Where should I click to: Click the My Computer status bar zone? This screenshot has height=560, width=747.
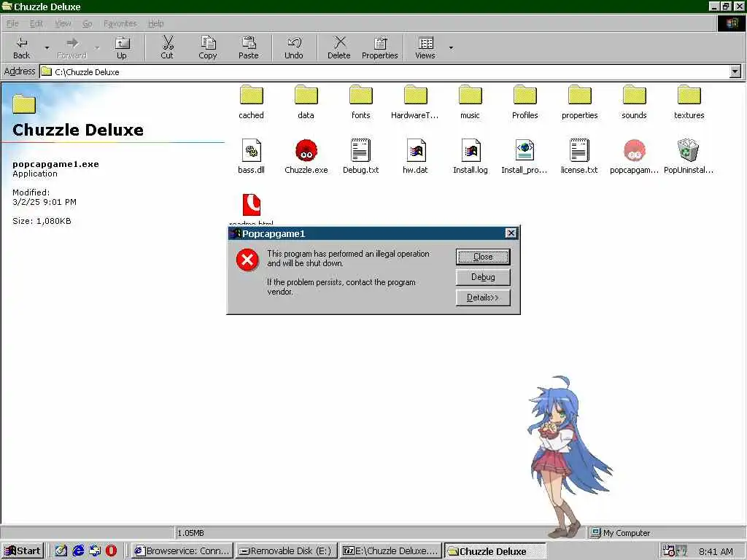click(x=666, y=533)
